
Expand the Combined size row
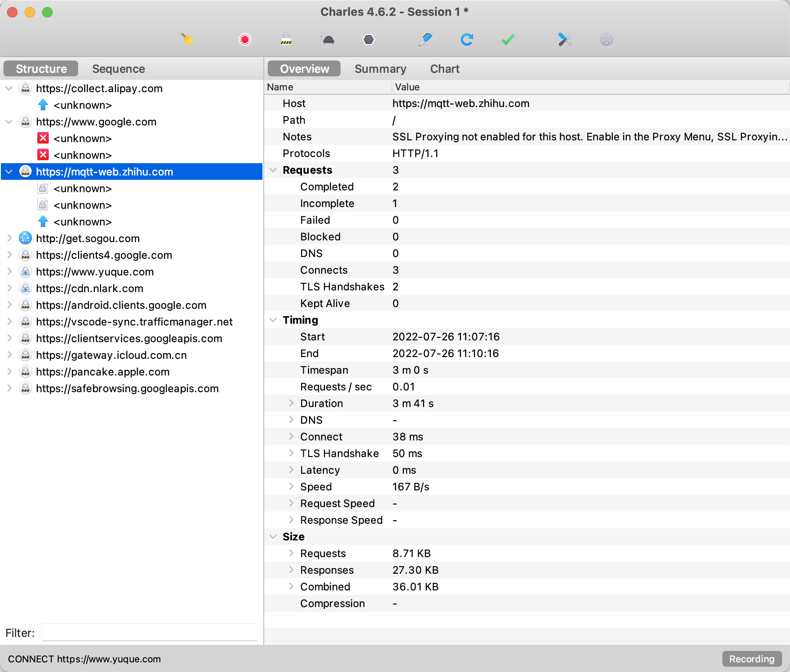(291, 587)
